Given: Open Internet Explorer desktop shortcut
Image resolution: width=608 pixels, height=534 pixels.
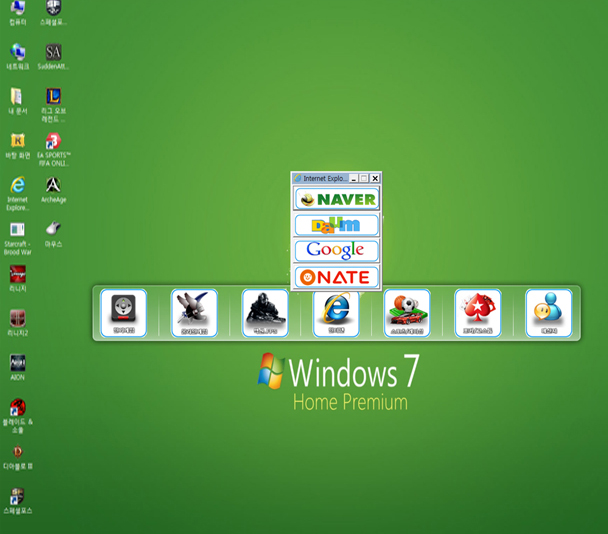Looking at the screenshot, I should click(17, 194).
